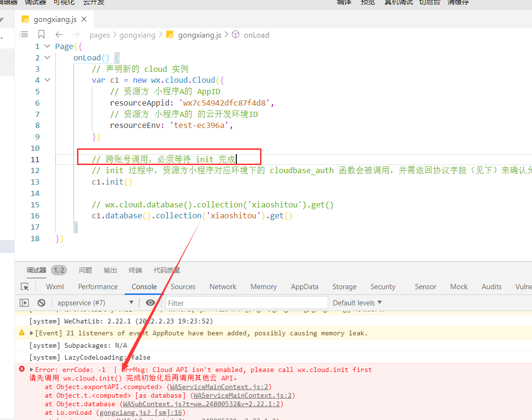Collapse the Cloud object fold at line 4
The image size is (532, 420).
[48, 80]
